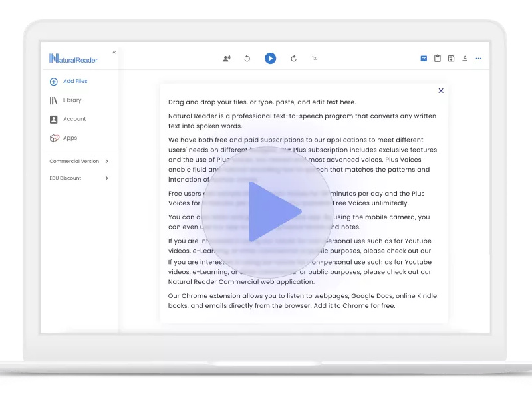532x399 pixels.
Task: Click the 'Natural Reader Commercial web application' line
Action: click(x=241, y=282)
